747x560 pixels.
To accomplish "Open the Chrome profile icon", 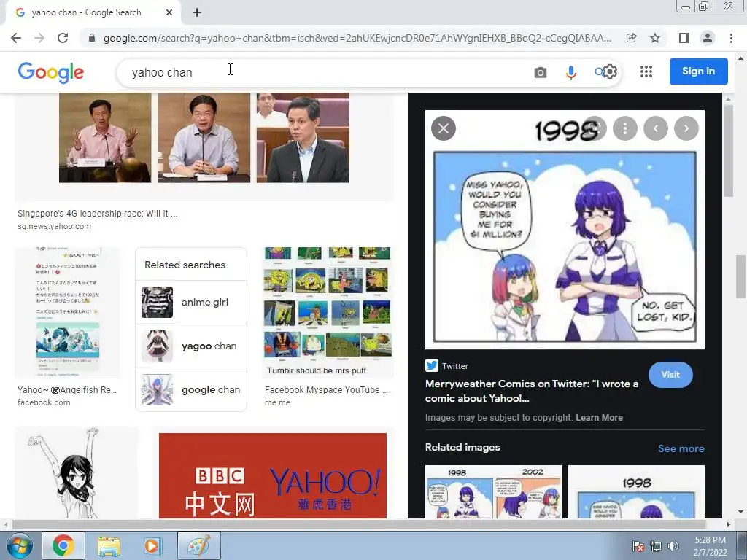I will (708, 38).
